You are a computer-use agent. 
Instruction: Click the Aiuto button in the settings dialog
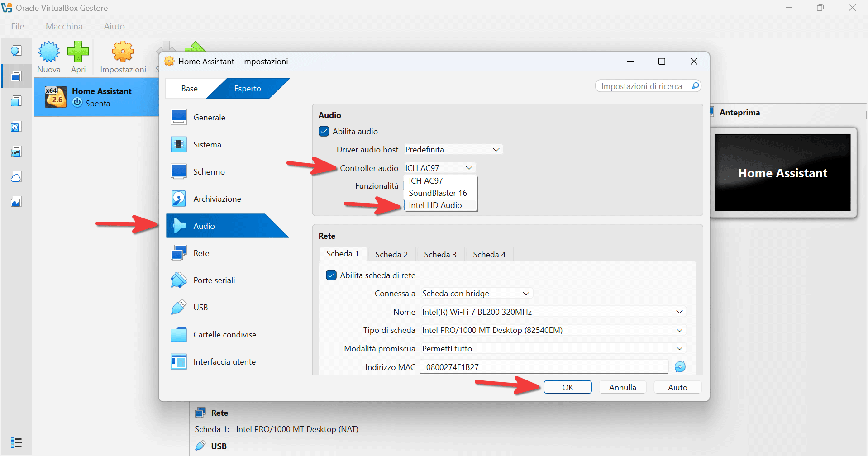(677, 387)
